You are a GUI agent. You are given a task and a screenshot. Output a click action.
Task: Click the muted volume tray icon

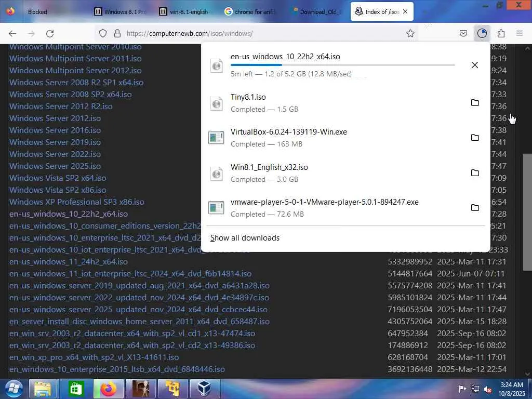coord(488,389)
